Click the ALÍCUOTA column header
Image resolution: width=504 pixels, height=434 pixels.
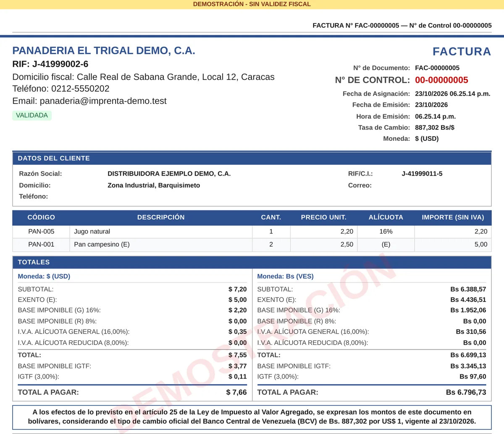click(386, 217)
